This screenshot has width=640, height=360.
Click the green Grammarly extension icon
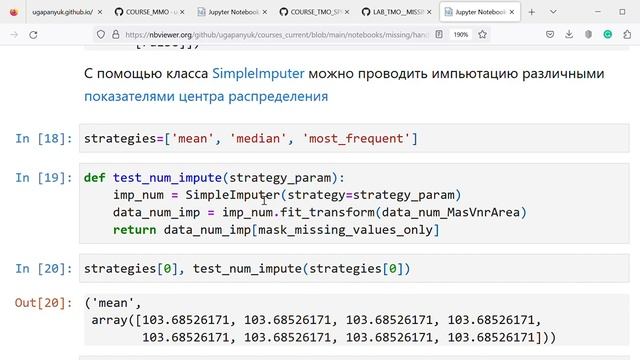click(x=608, y=35)
